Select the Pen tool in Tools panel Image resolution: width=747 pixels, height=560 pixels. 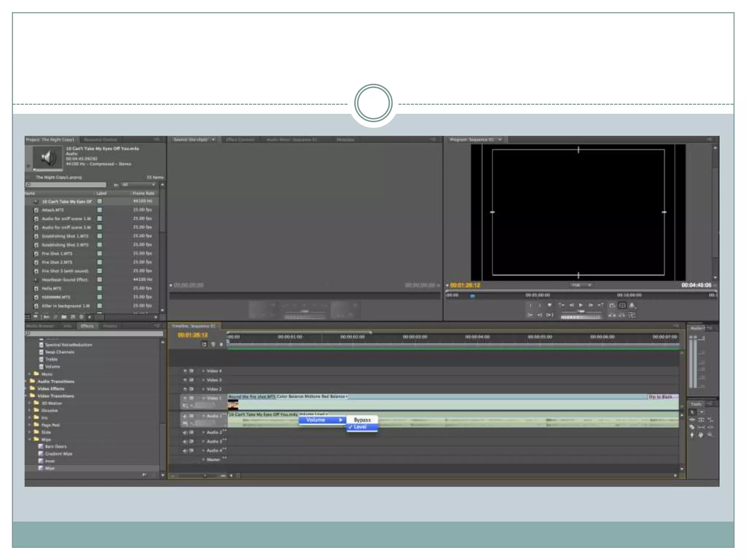pyautogui.click(x=692, y=435)
